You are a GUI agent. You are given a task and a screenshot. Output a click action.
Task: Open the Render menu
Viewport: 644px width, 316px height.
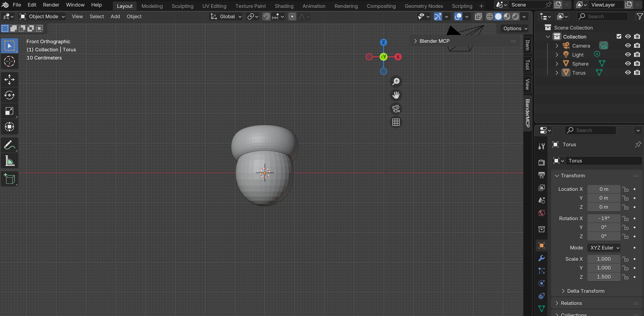point(51,5)
